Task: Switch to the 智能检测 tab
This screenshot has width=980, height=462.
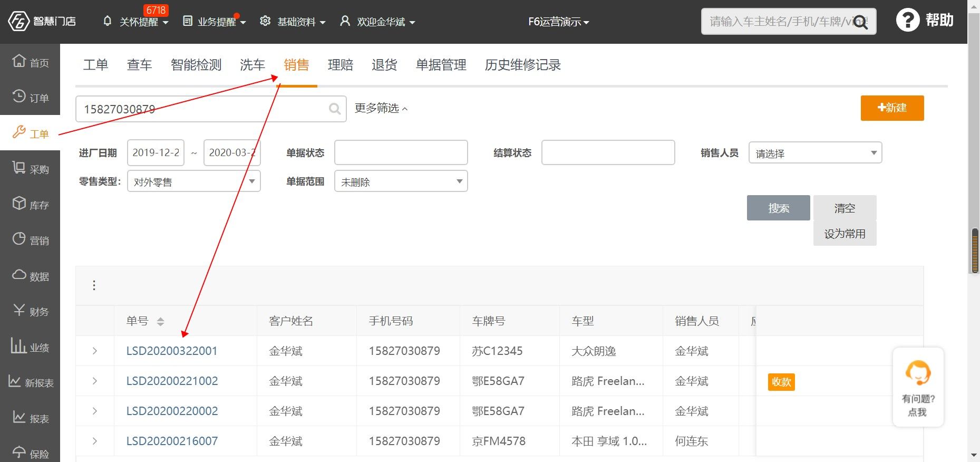Action: [x=196, y=65]
